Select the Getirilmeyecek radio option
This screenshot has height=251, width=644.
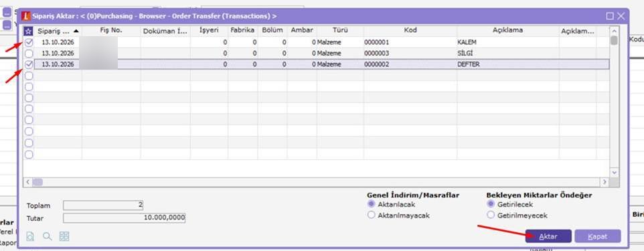coord(491,216)
